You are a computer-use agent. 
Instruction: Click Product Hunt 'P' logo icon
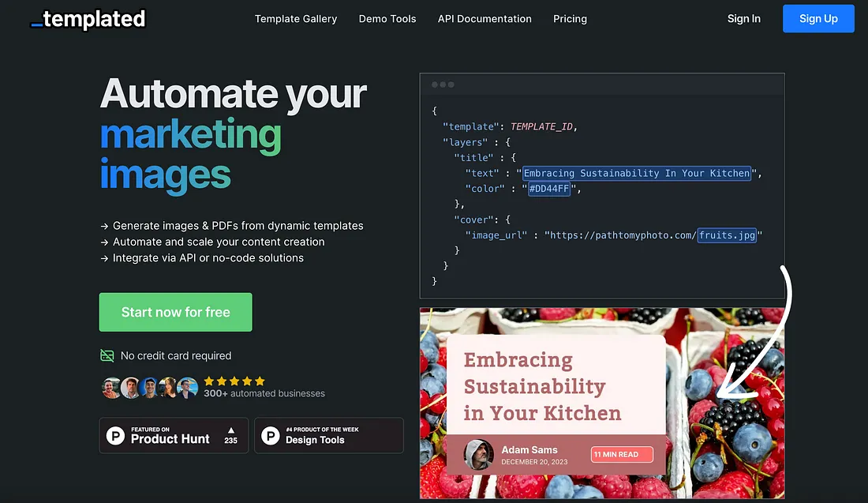115,435
